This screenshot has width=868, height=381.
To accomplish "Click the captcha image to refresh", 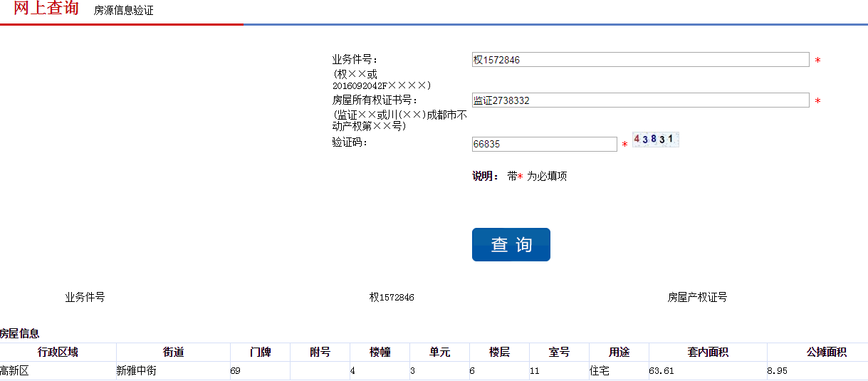I will [655, 140].
